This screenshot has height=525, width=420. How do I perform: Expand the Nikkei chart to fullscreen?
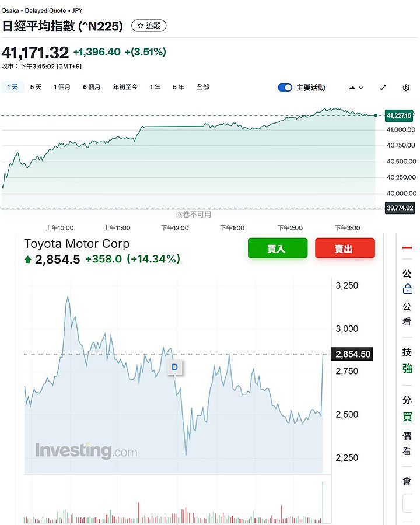pos(383,87)
